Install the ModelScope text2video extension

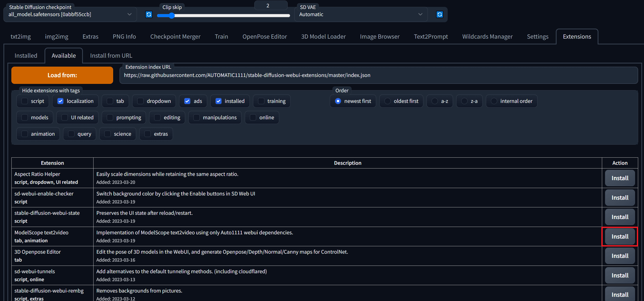click(x=620, y=236)
